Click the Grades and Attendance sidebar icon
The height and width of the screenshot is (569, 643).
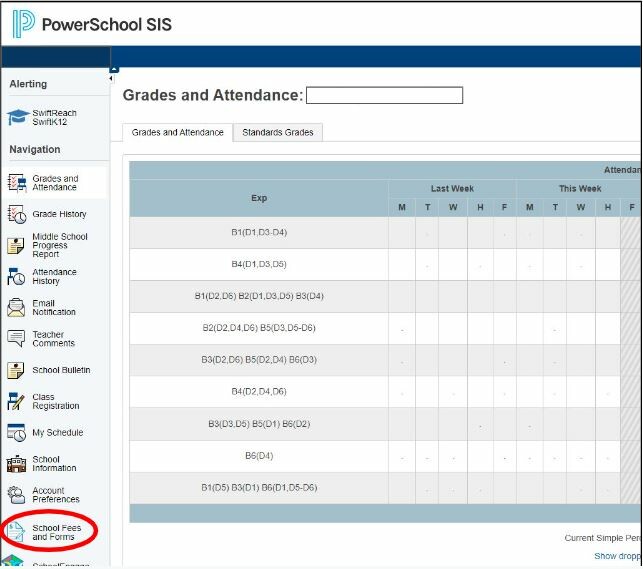[17, 183]
